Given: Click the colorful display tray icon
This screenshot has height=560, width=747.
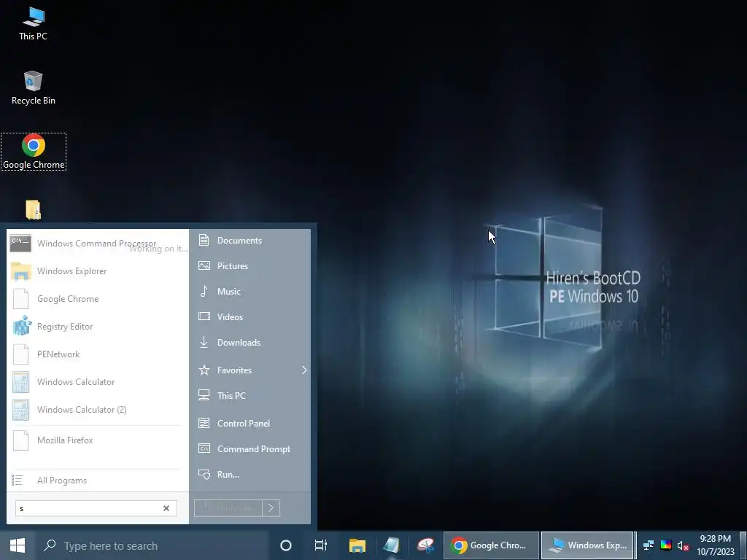Looking at the screenshot, I should tap(666, 545).
